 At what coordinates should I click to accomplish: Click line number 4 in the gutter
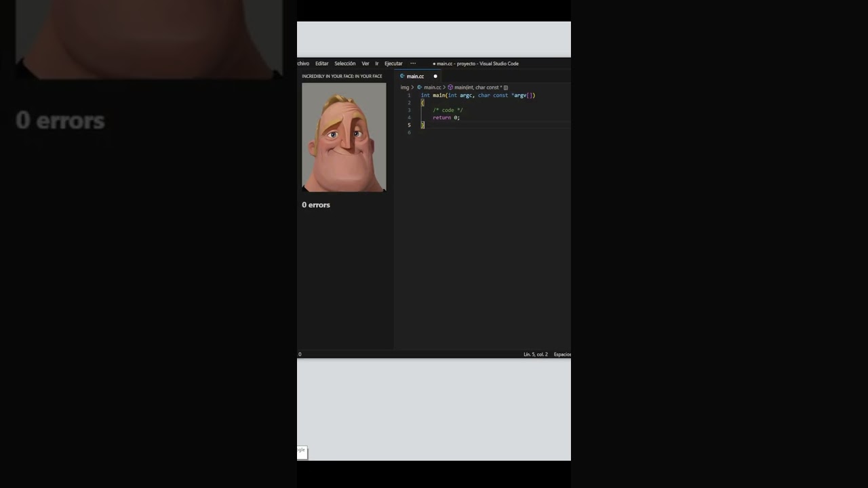pos(409,118)
